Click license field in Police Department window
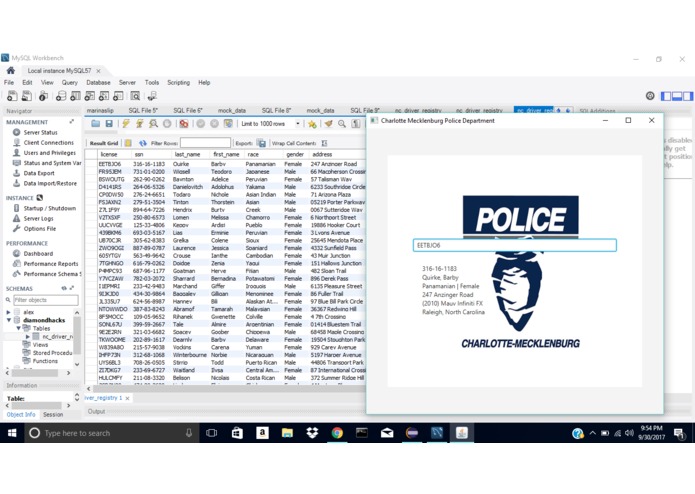The image size is (695, 494). pos(515,245)
